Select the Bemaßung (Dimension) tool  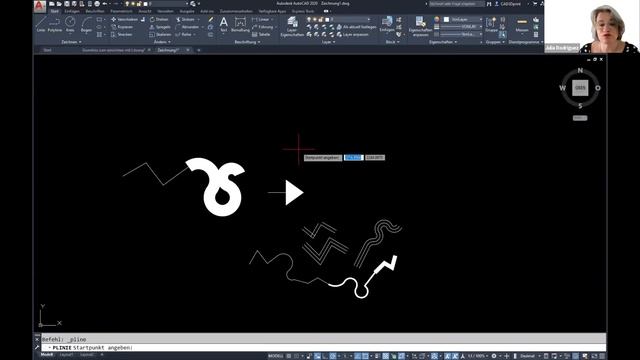point(240,24)
